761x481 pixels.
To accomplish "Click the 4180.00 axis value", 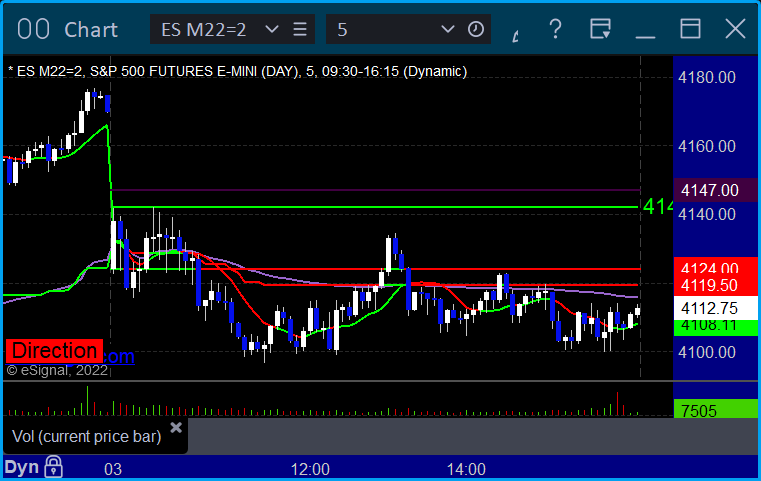I will click(707, 78).
